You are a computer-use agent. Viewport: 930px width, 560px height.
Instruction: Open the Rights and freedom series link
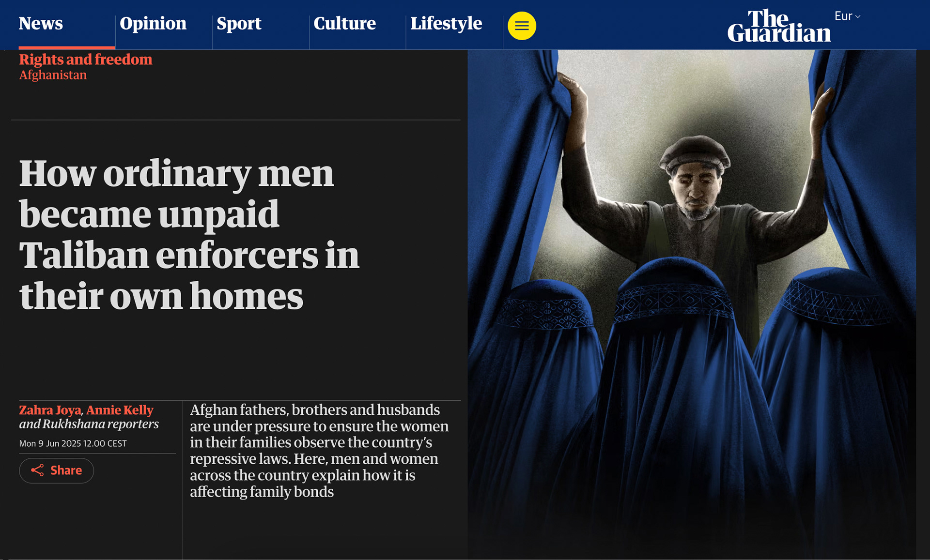[86, 60]
